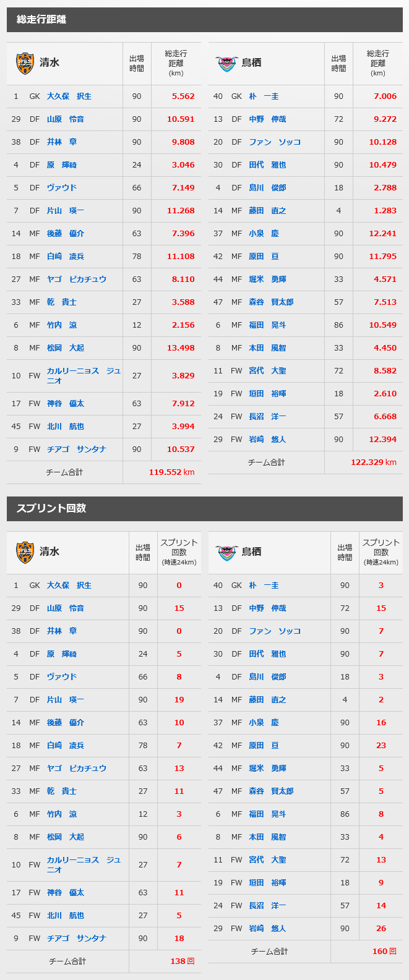Open 森谷 賢太郎 link in distance table
The image size is (409, 980).
pyautogui.click(x=271, y=302)
